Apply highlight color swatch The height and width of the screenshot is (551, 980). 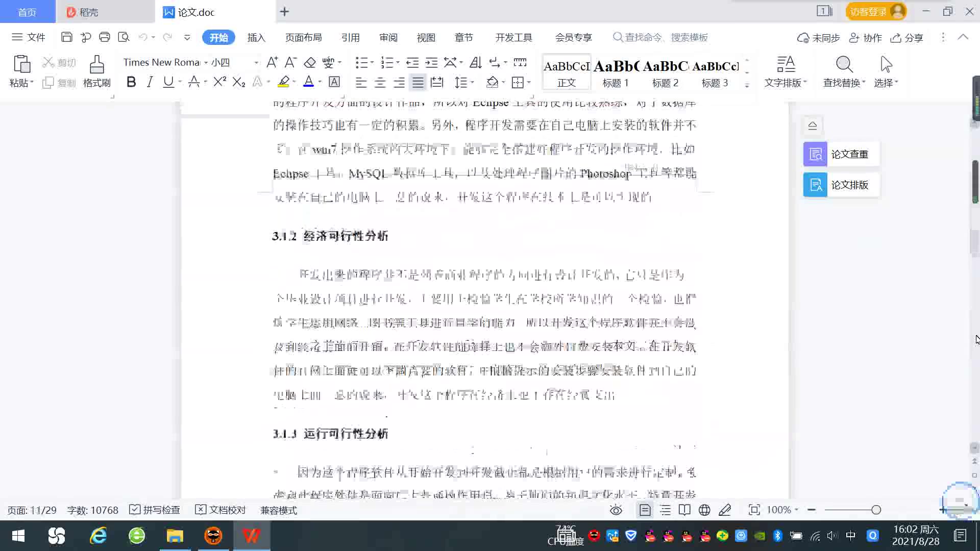(x=284, y=82)
